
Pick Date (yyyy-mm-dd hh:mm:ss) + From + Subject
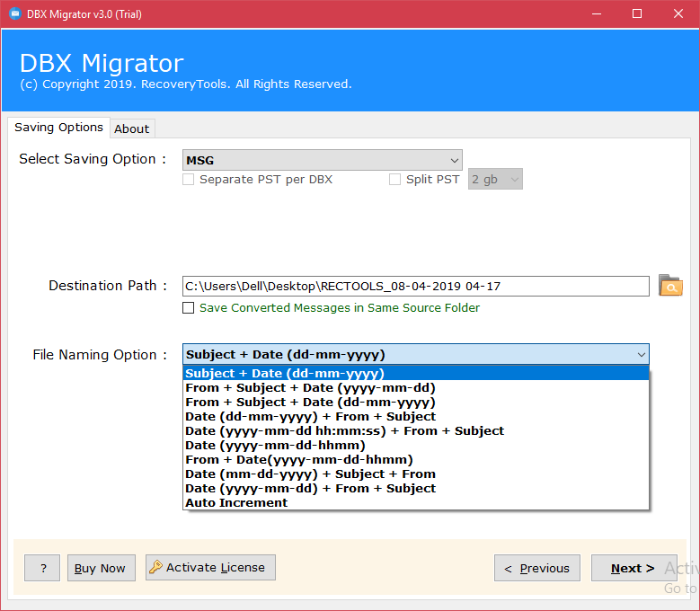click(416, 430)
